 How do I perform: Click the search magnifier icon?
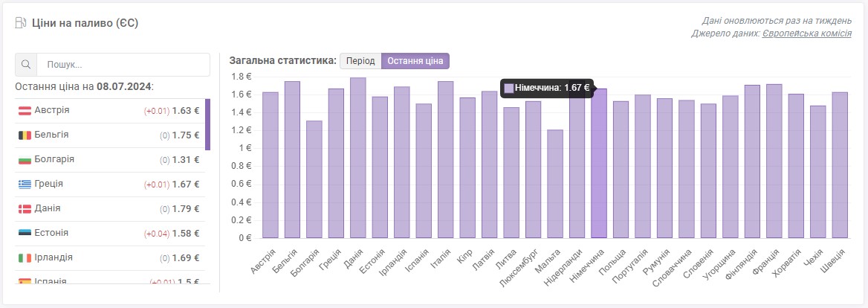[26, 64]
